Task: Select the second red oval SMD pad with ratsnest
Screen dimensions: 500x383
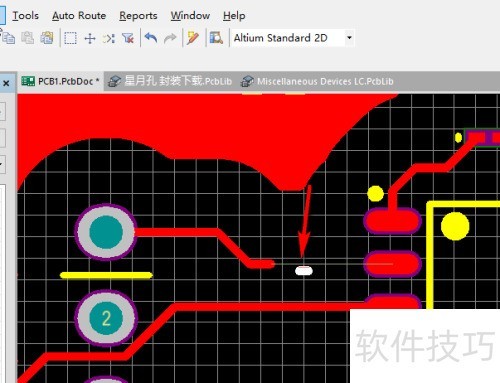Action: point(392,264)
